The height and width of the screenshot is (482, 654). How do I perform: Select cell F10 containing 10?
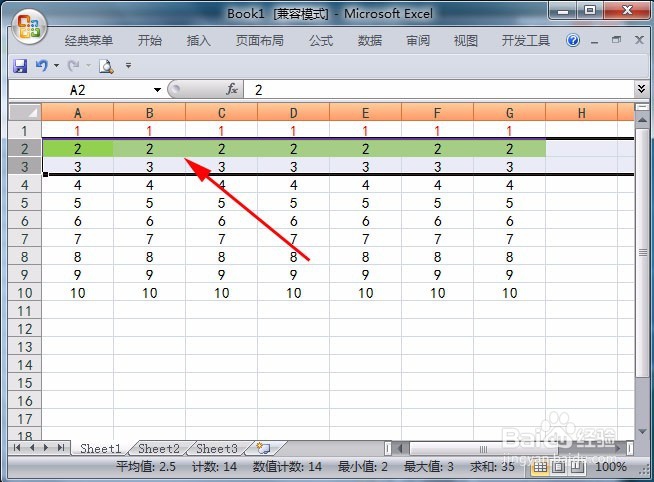point(438,293)
